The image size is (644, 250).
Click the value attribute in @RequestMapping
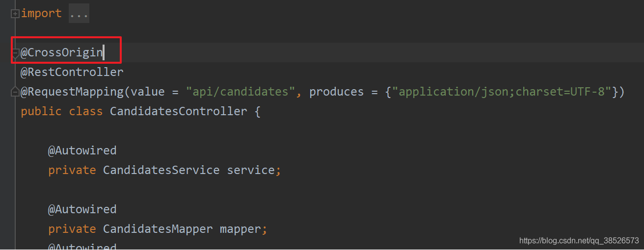148,92
